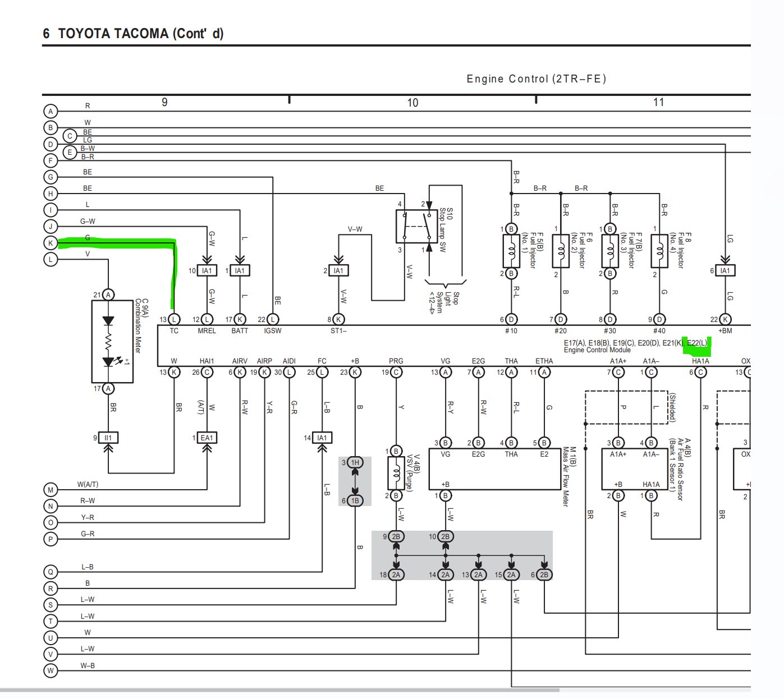Viewport: 784px width, 699px height.
Task: Click wire reference circle W on the W–B wire
Action: [51, 670]
